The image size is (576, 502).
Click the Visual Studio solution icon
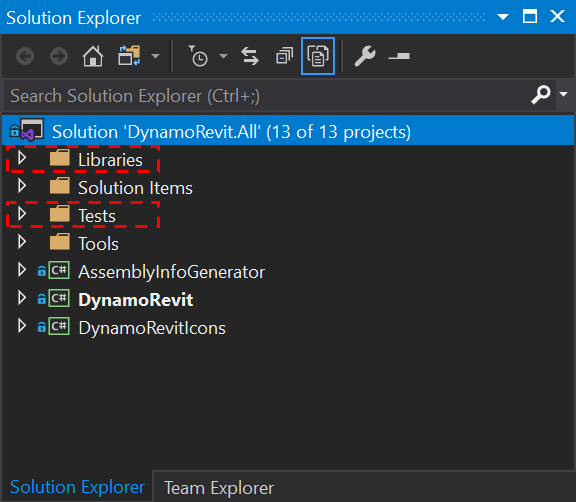coord(32,130)
